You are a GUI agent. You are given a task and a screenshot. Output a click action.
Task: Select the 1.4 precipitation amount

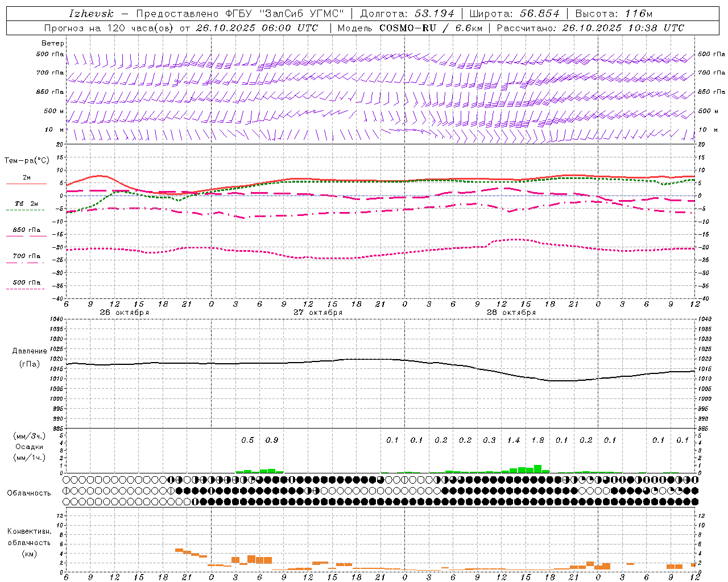pos(514,440)
